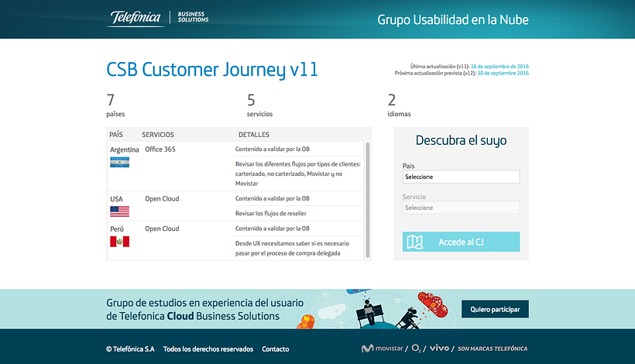635x364 pixels.
Task: Open the Contacto footer link
Action: pos(276,349)
